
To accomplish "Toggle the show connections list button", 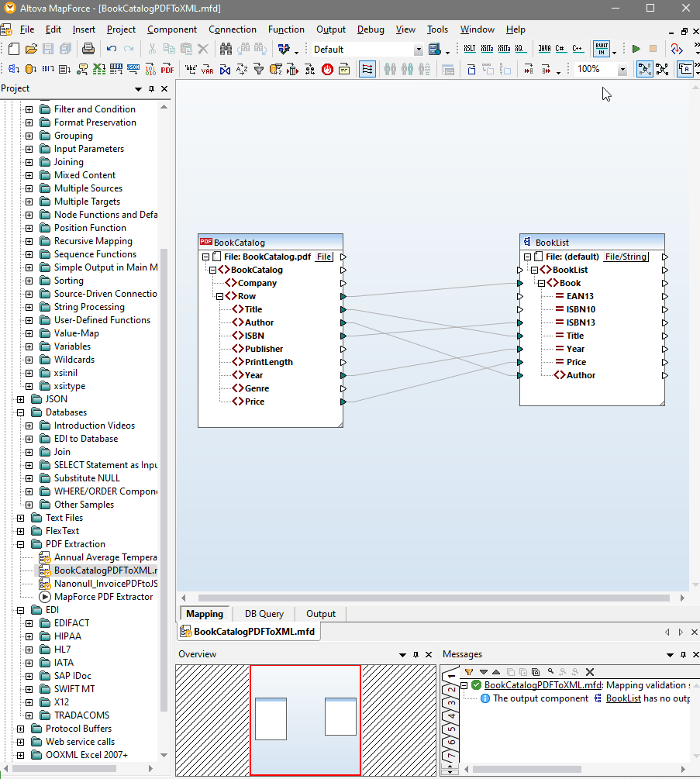I will (x=367, y=69).
